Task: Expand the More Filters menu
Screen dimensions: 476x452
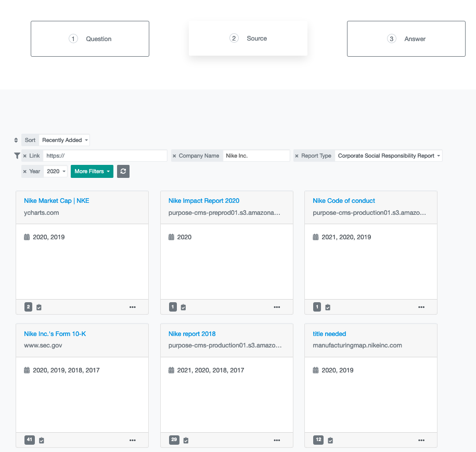Action: coord(92,172)
